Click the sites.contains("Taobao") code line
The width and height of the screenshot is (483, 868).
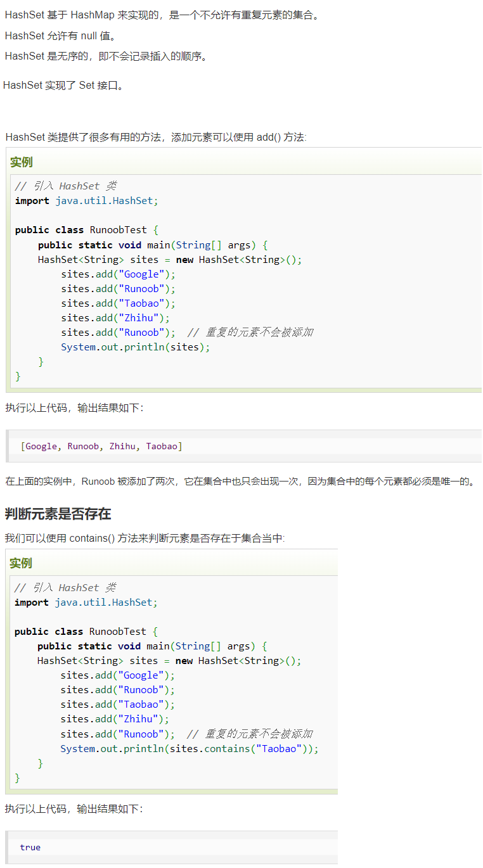pyautogui.click(x=189, y=749)
